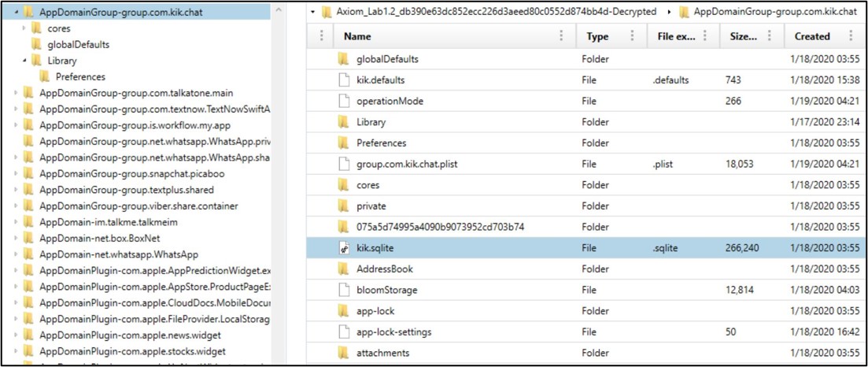Open the leftmost column chooser dots
Viewport: 868px width, 367px height.
[x=322, y=36]
